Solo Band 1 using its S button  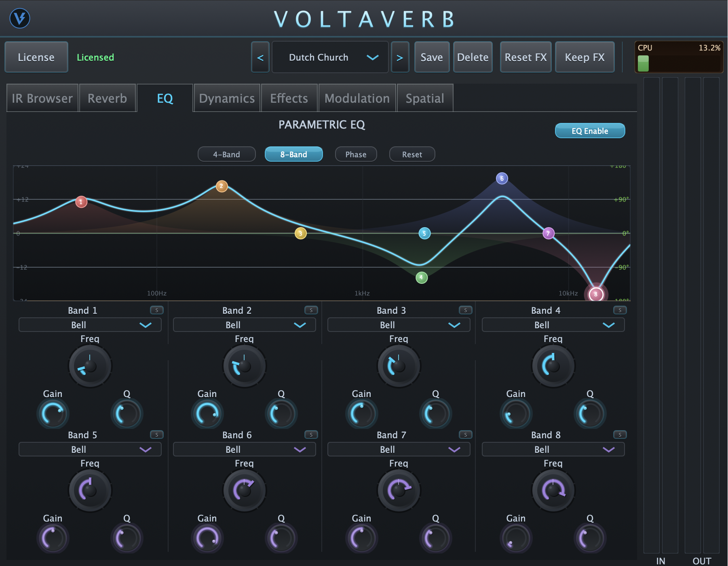click(157, 310)
